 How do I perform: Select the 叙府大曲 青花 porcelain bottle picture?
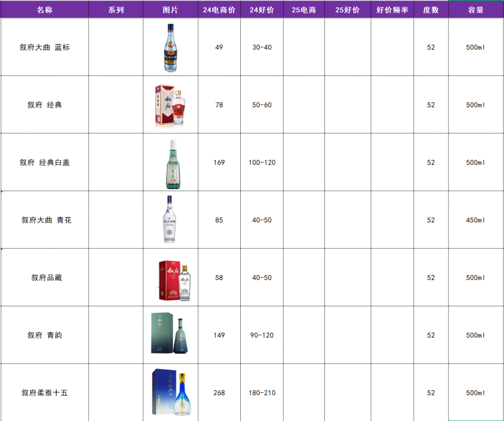point(169,219)
